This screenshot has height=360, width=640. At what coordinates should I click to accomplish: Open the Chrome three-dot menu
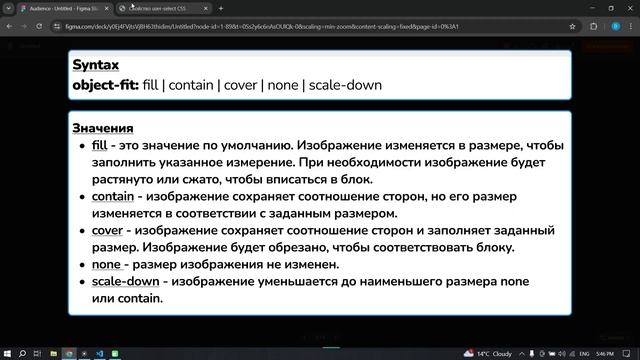(631, 27)
